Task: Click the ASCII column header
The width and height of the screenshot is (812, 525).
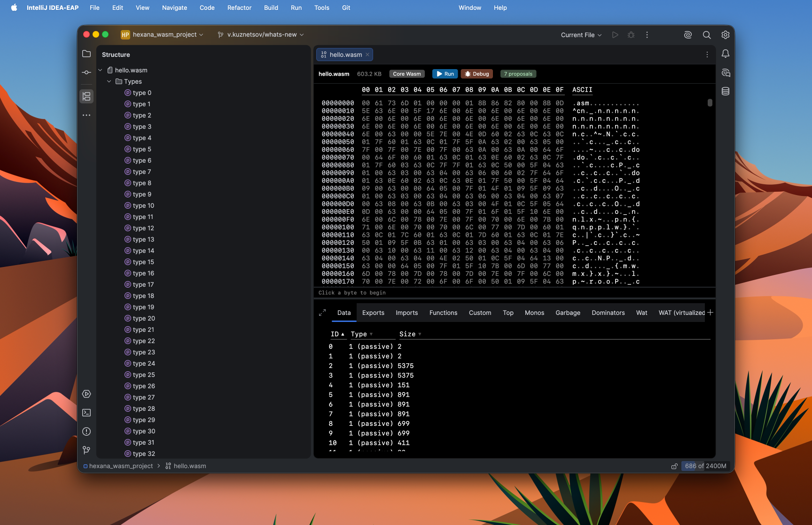Action: point(582,90)
